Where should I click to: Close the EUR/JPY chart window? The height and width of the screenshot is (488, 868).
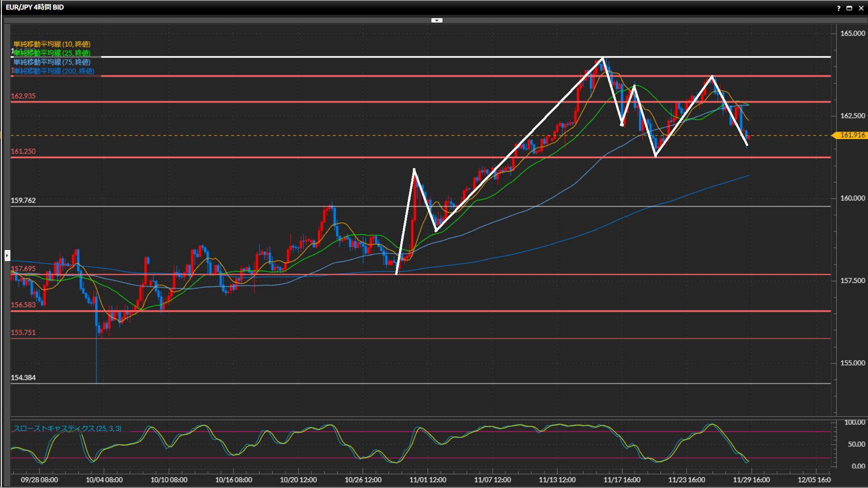(x=861, y=8)
